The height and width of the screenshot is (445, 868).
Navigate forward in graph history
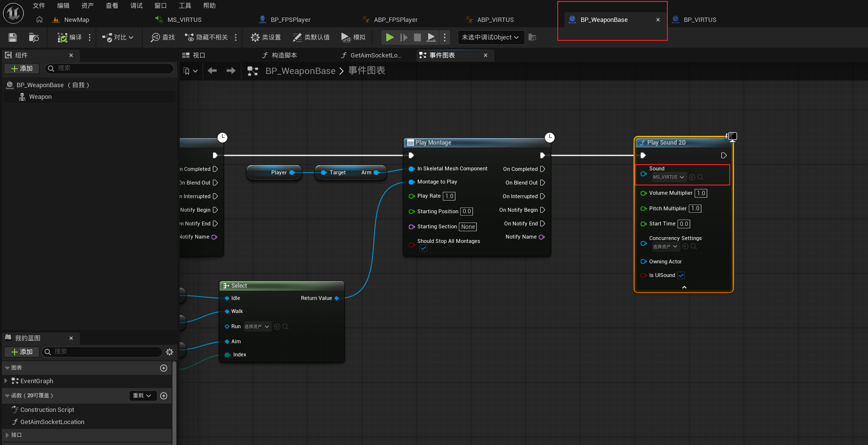(x=231, y=71)
